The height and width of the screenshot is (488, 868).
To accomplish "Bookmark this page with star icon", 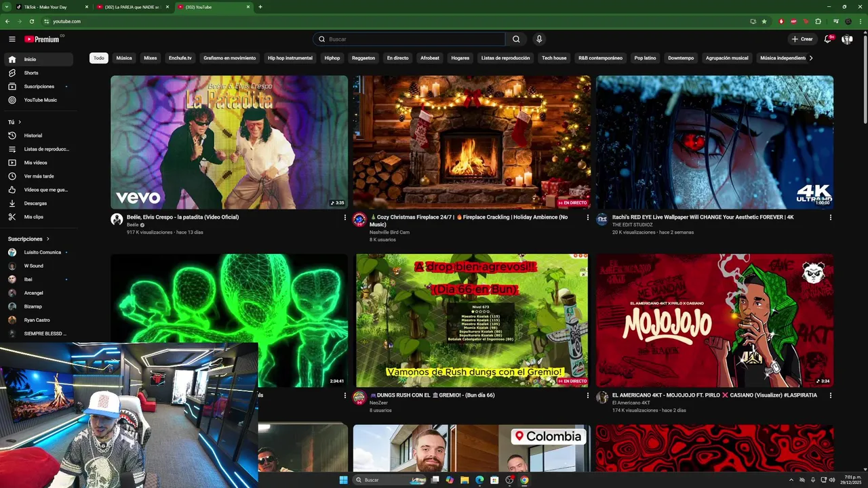I will point(764,21).
